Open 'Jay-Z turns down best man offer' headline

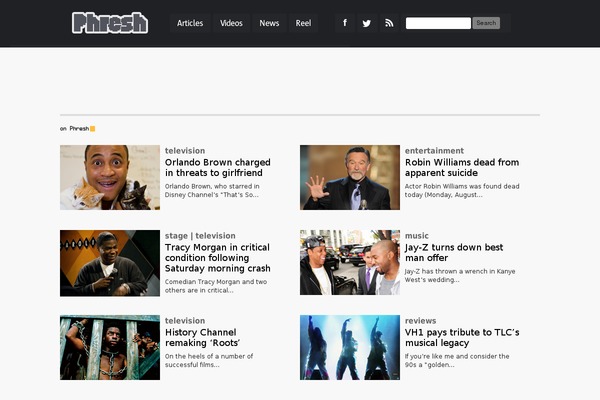pos(454,252)
